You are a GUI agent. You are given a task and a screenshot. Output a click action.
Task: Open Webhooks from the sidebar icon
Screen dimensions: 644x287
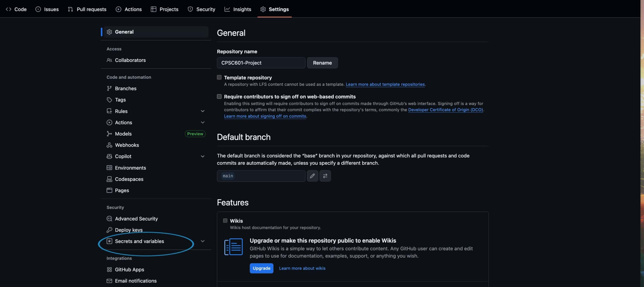(109, 145)
